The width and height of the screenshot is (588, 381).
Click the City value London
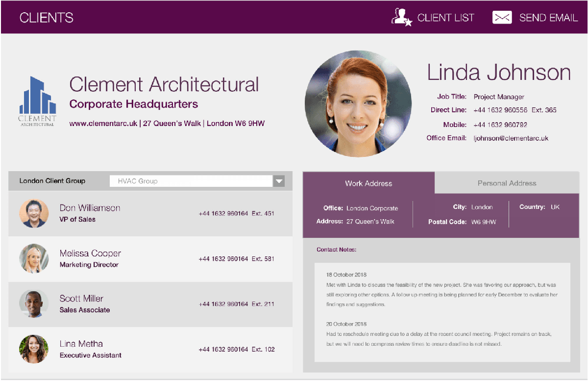pos(482,207)
